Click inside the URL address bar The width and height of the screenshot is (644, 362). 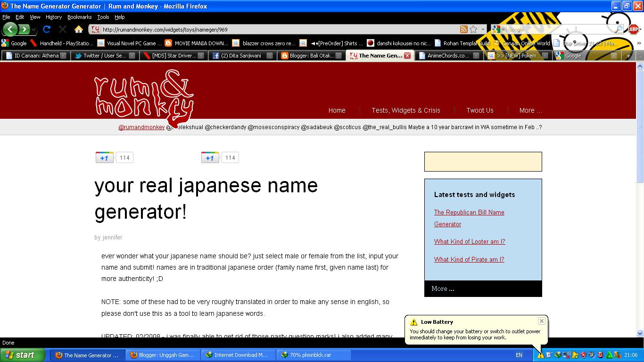click(236, 29)
